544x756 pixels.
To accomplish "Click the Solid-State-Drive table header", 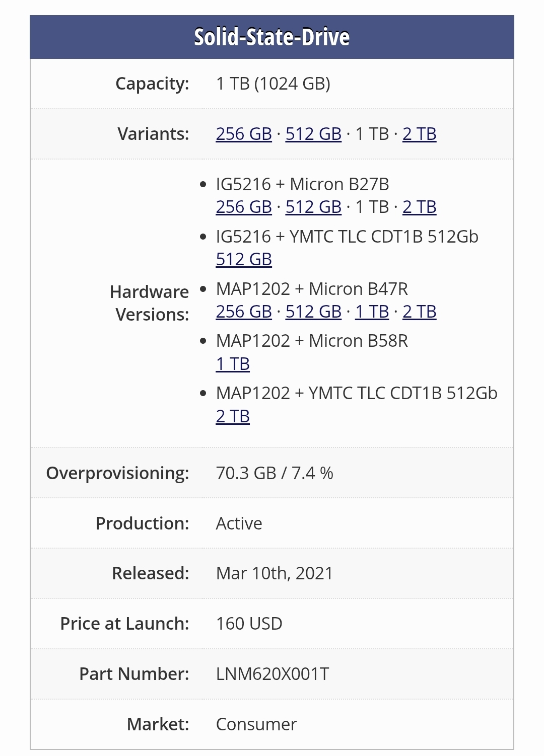I will click(x=272, y=37).
